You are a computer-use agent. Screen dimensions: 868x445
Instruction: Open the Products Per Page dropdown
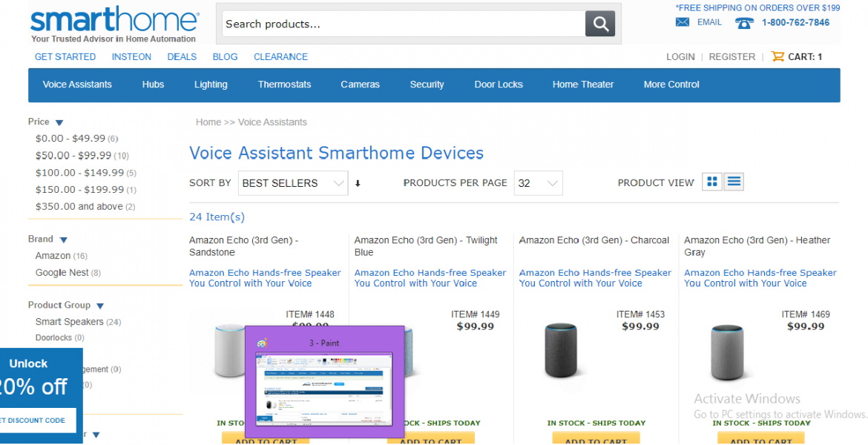pos(538,183)
